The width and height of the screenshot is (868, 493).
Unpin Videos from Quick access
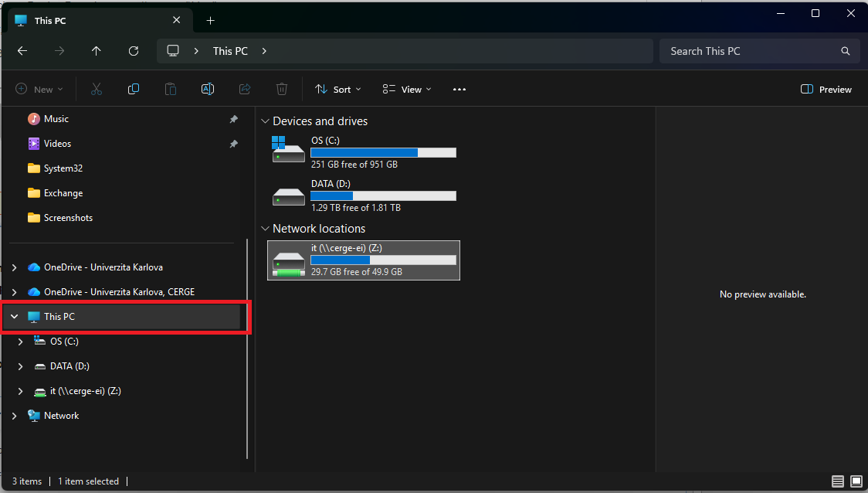[234, 144]
